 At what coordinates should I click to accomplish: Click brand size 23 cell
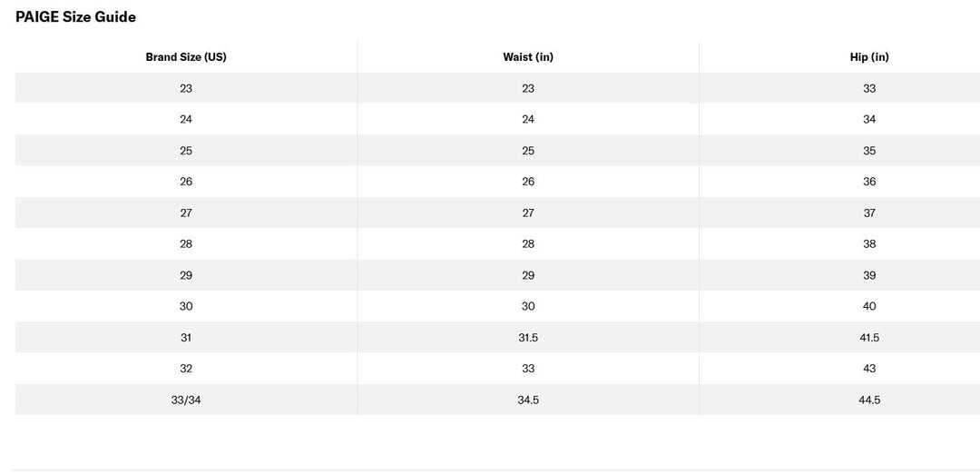click(x=186, y=88)
